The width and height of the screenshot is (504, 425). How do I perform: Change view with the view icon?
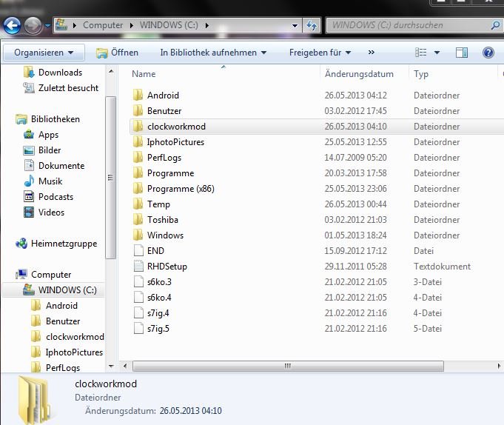421,52
